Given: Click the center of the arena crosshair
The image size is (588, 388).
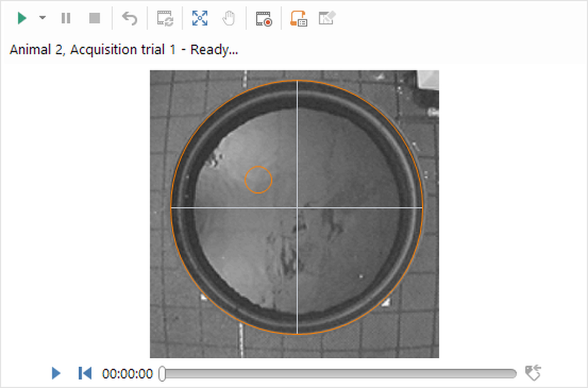Looking at the screenshot, I should (297, 207).
